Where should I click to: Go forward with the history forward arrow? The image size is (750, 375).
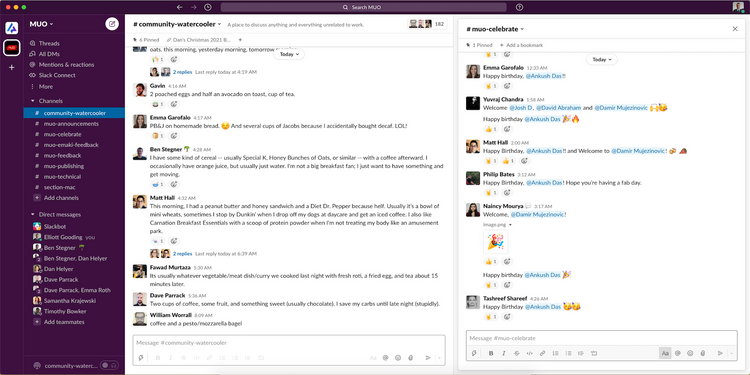(193, 7)
